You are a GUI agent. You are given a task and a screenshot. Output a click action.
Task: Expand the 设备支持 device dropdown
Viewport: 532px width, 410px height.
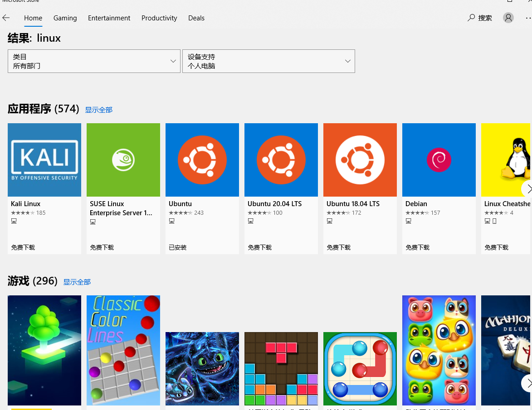pos(268,61)
